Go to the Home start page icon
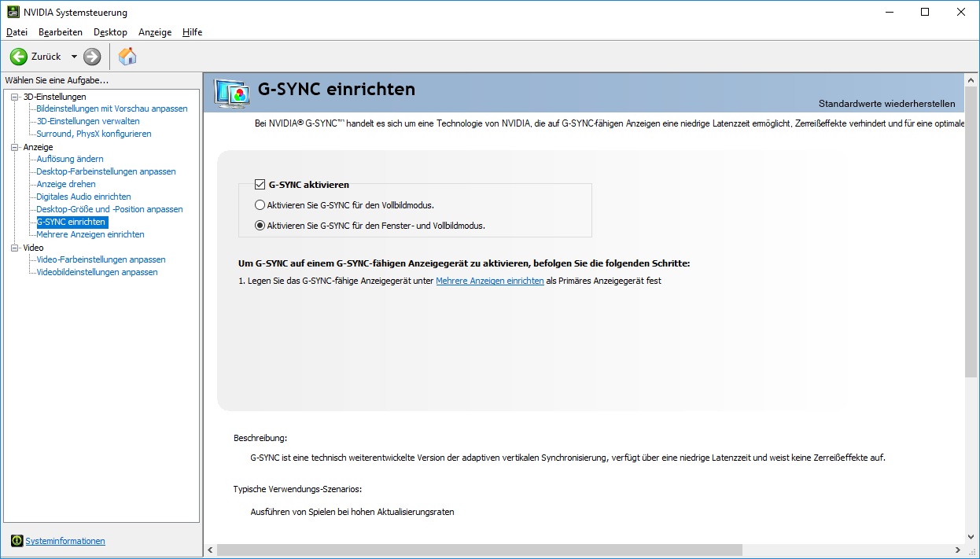Viewport: 980px width, 559px height. coord(127,57)
